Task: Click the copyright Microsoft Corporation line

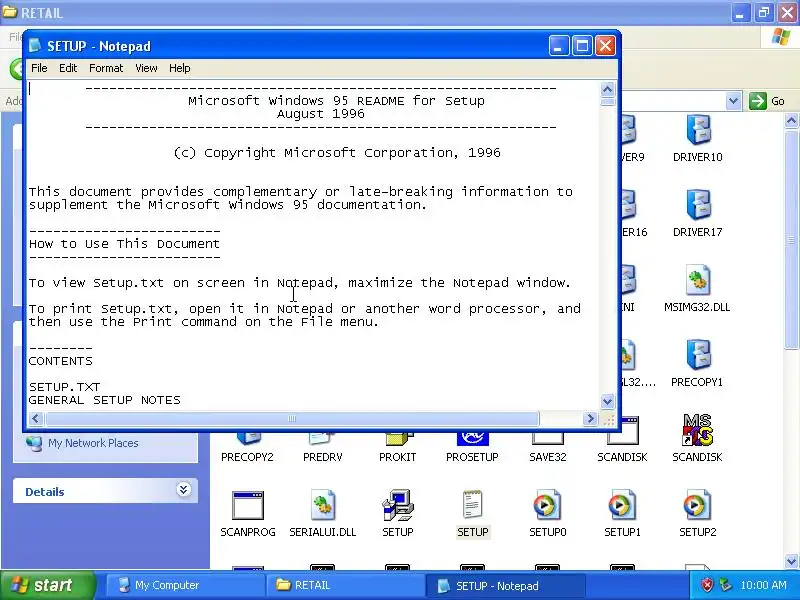Action: [x=337, y=153]
